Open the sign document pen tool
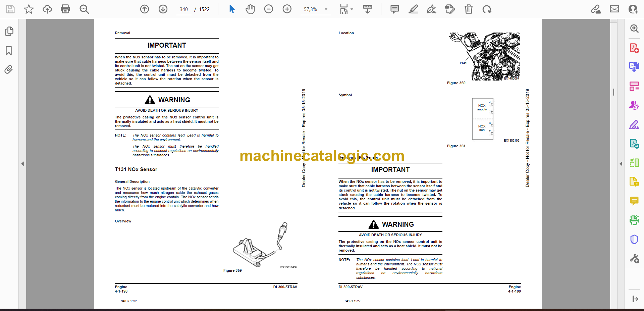The image size is (644, 311). [x=431, y=9]
